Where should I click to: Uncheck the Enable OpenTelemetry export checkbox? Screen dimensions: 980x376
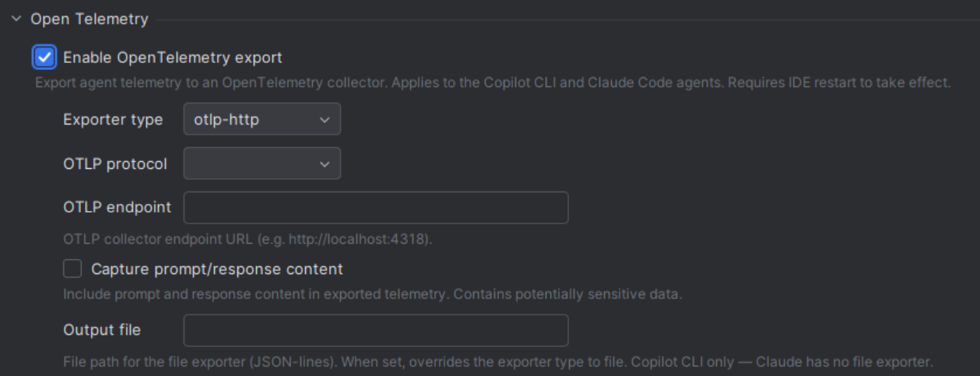pos(45,57)
